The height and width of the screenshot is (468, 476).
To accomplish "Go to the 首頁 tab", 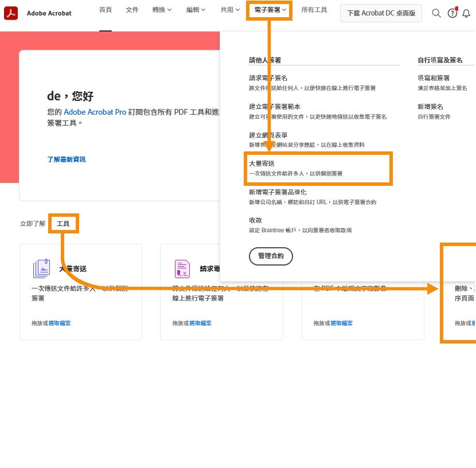I will click(106, 10).
